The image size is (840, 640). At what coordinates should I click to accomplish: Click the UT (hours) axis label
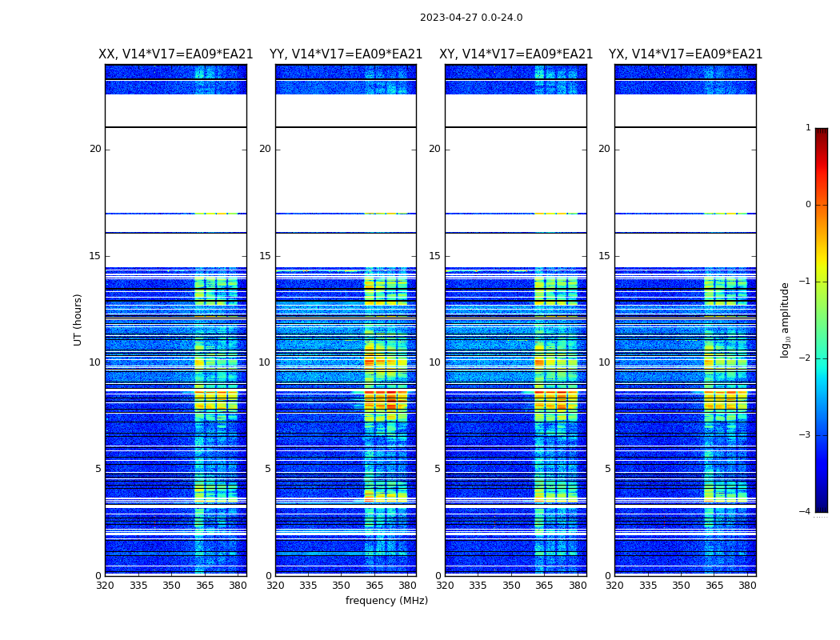coord(78,319)
